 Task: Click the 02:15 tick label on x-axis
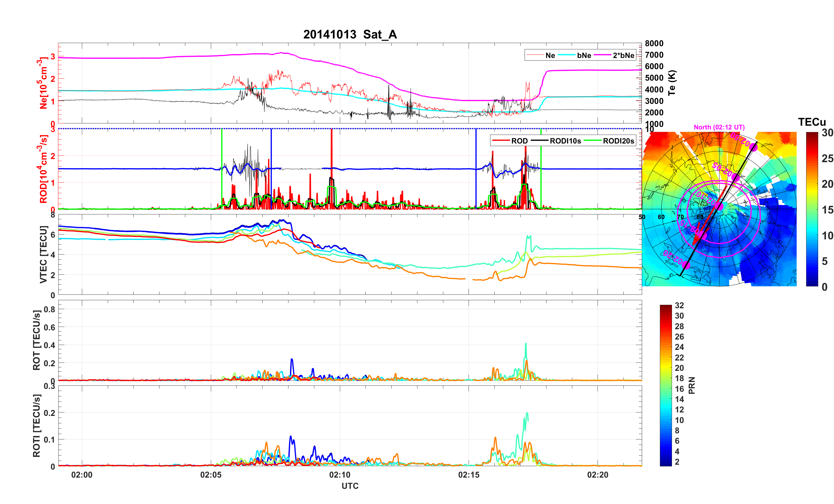(x=469, y=474)
